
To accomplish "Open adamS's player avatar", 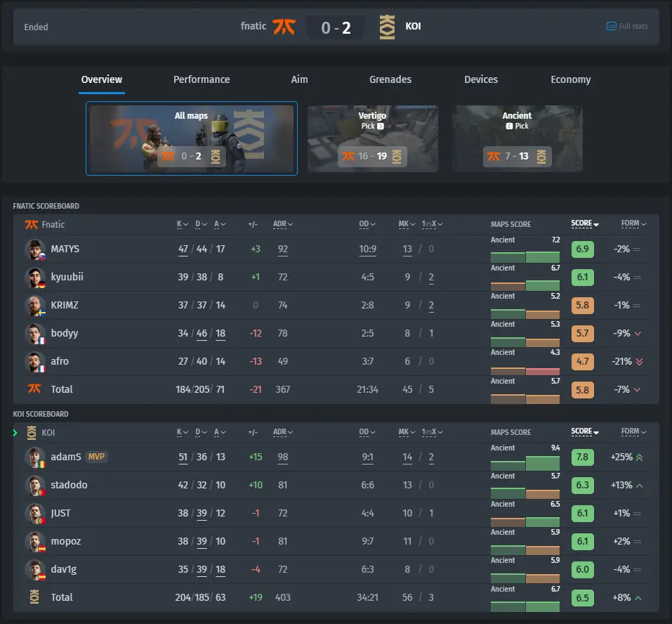I will [35, 457].
